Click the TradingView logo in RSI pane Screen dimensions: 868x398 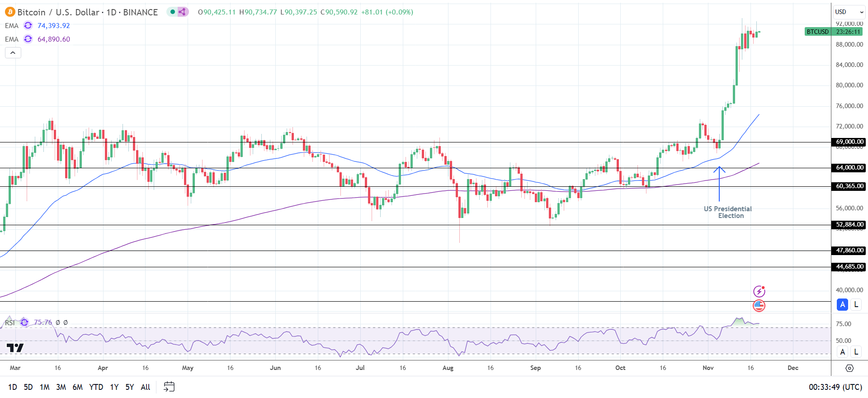(15, 348)
